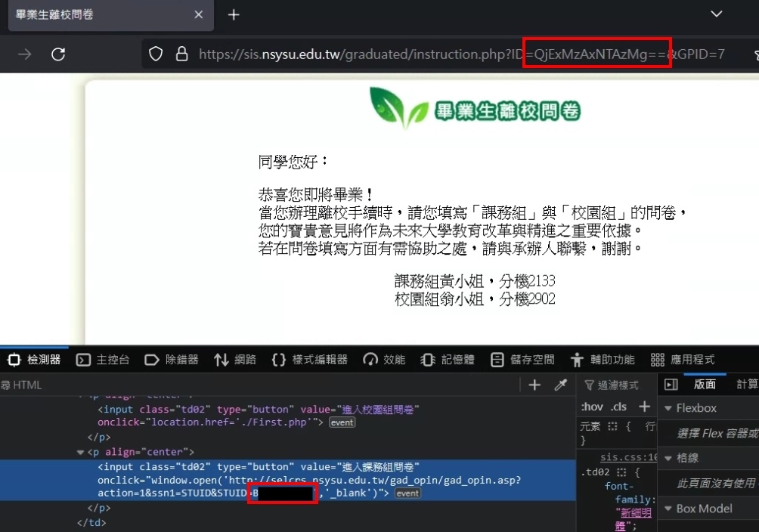Click the event badge on 進入課務組問卷 input

pyautogui.click(x=407, y=493)
